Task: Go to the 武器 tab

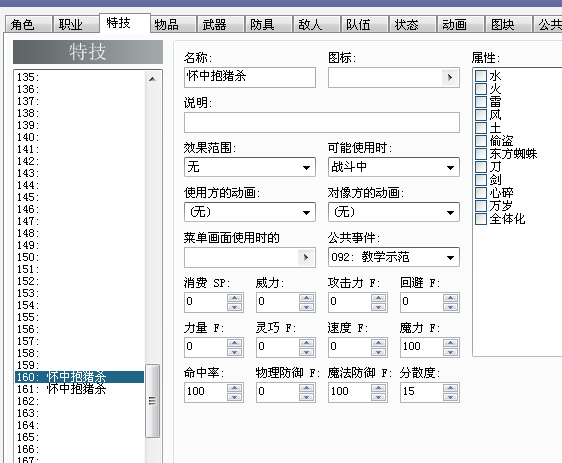Action: click(220, 24)
